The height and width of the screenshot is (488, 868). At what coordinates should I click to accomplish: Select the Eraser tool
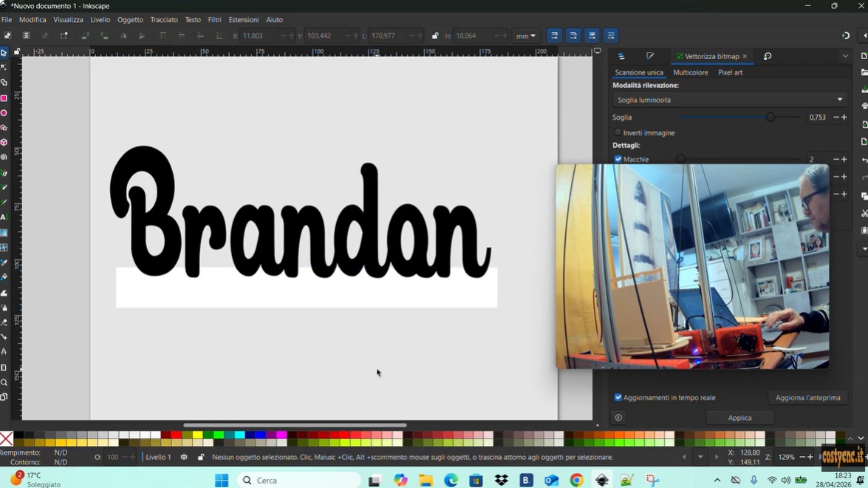(4, 322)
